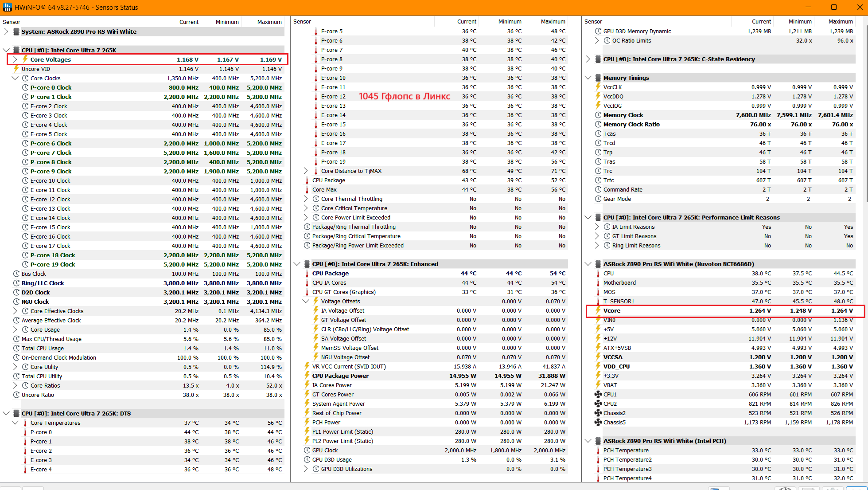This screenshot has width=868, height=490.
Task: Expand the System: ASRock Z890 Pro RS section
Action: point(6,31)
